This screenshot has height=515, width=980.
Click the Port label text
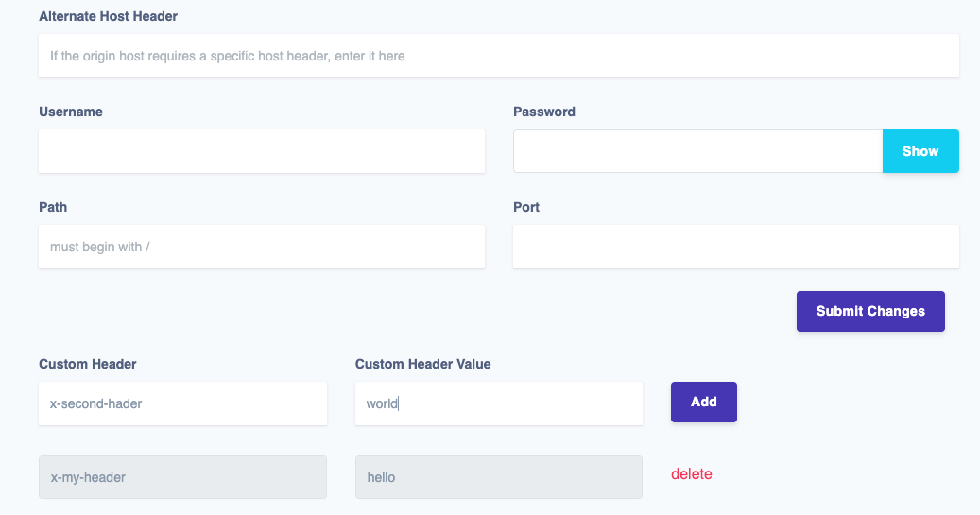pos(526,207)
